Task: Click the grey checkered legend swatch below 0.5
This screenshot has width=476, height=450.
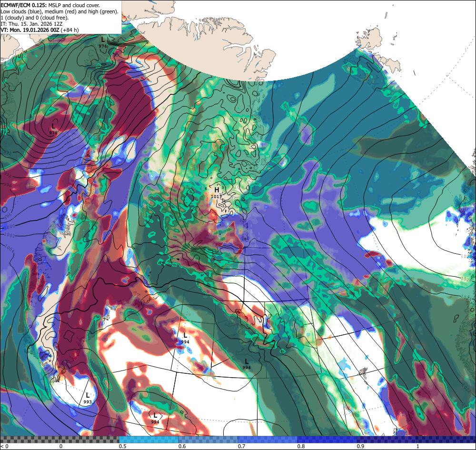Action: click(59, 440)
